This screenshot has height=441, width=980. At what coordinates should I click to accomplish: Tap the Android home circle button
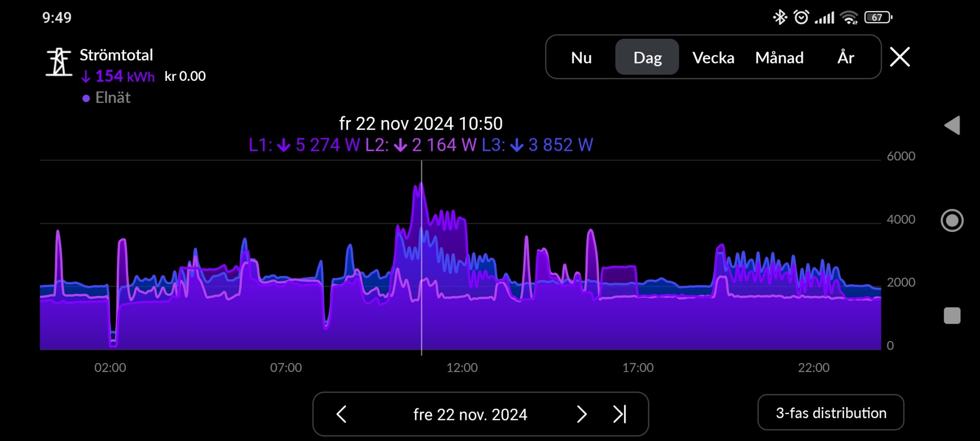[x=952, y=220]
